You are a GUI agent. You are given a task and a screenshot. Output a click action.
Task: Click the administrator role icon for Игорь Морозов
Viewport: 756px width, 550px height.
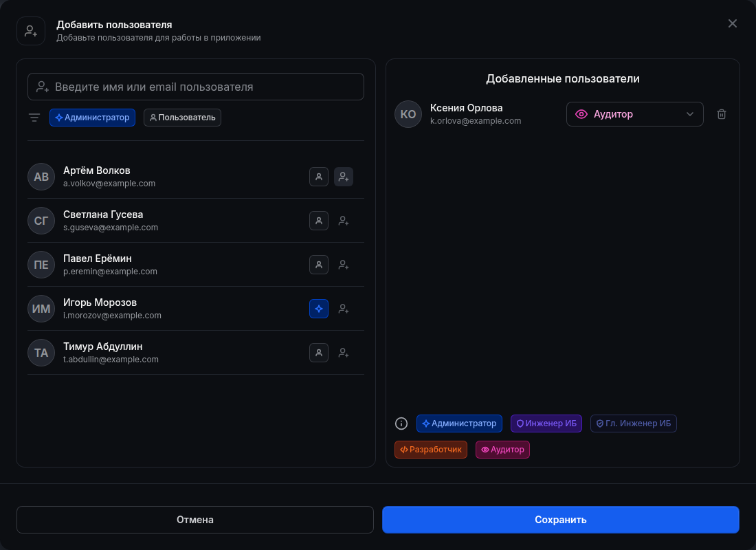point(319,309)
